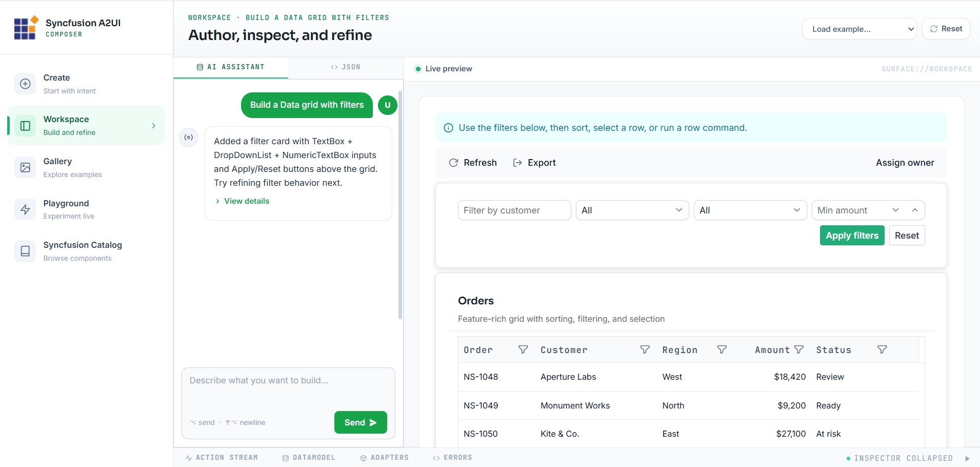Decrease Min amount with down spinner
The height and width of the screenshot is (467, 980).
(895, 210)
